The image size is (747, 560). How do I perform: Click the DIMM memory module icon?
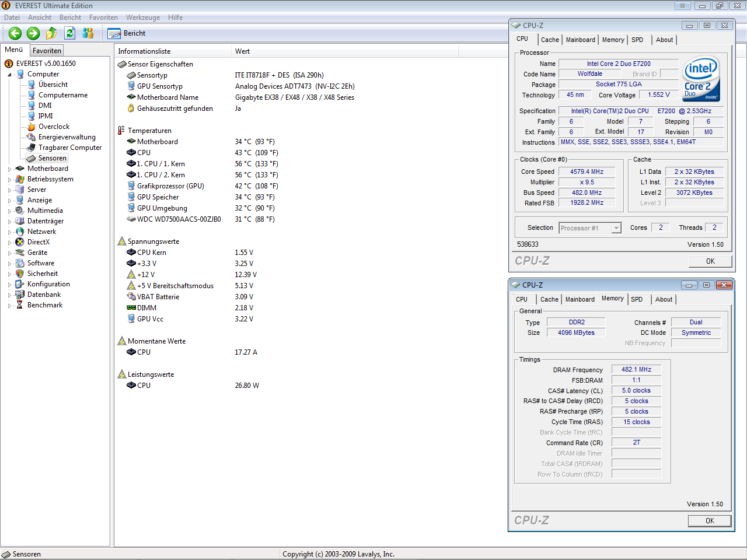131,308
